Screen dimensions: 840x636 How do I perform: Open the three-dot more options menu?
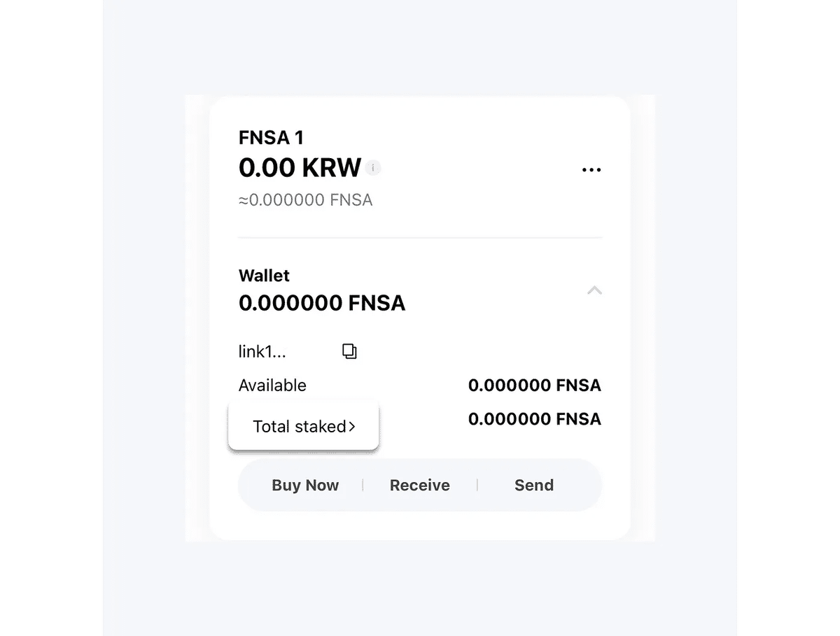coord(591,170)
